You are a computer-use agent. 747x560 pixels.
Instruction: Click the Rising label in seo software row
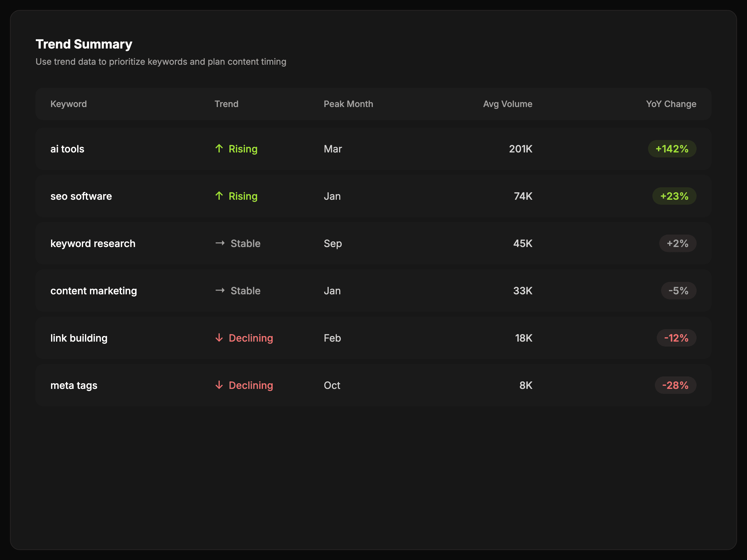(243, 196)
